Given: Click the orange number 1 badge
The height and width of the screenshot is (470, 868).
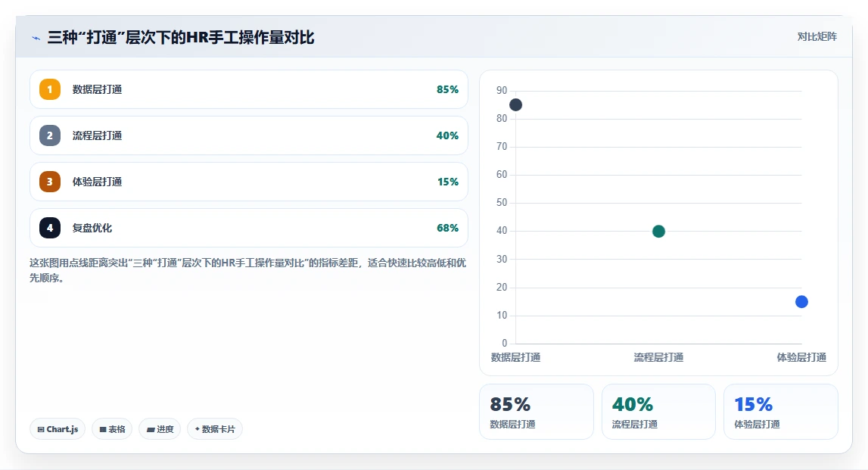Looking at the screenshot, I should tap(50, 89).
